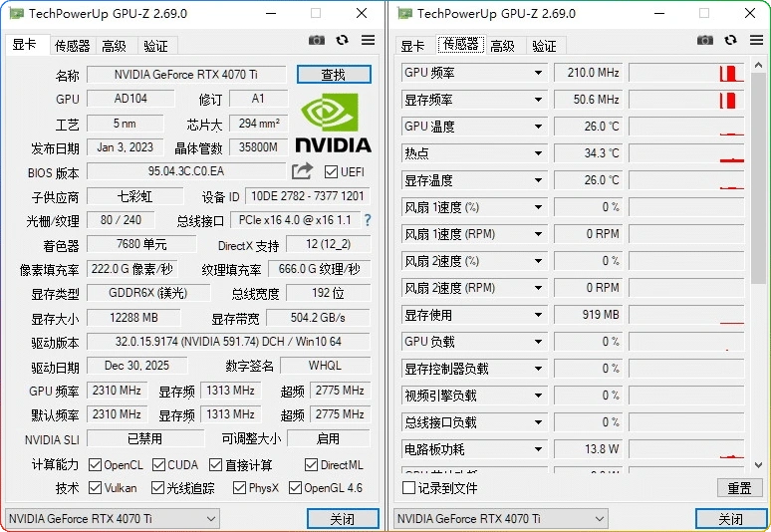Open the 显存使用 sensor dropdown
Image resolution: width=771 pixels, height=532 pixels.
coord(539,315)
